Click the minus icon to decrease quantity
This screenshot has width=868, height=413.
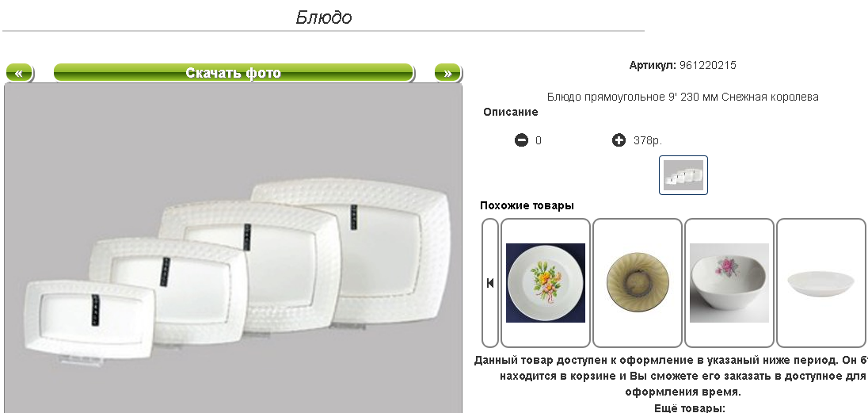(x=521, y=140)
